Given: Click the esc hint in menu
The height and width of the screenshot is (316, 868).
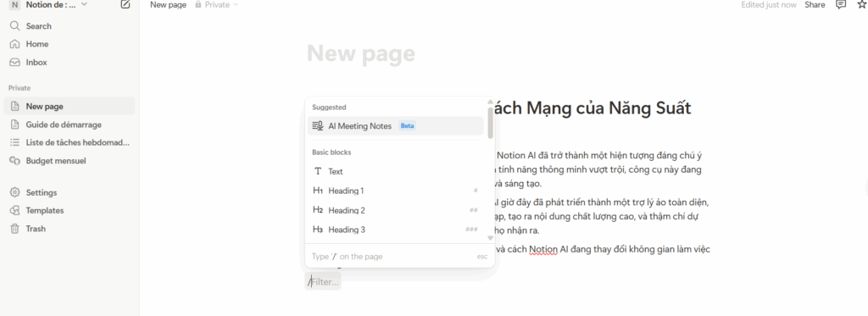Looking at the screenshot, I should pyautogui.click(x=482, y=257).
